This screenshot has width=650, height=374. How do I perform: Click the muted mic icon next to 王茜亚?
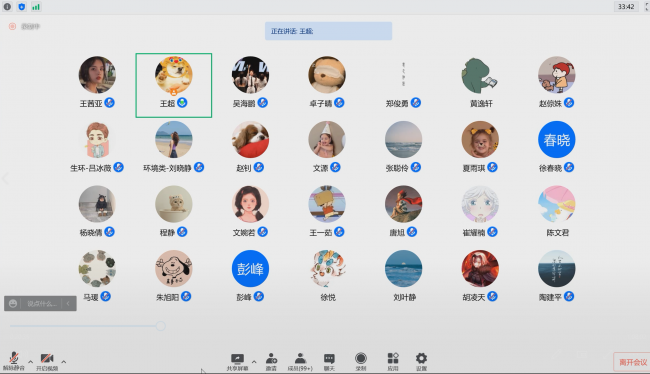(109, 102)
